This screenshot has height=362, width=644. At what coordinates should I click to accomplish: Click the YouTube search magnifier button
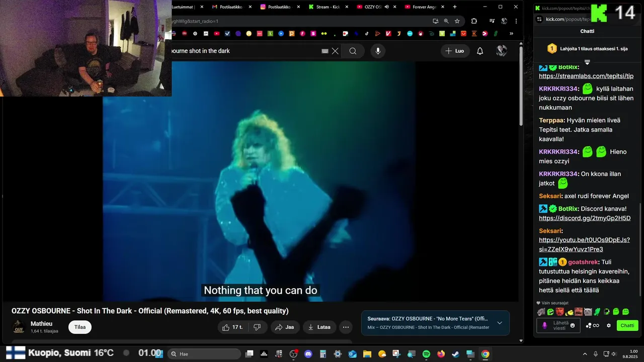pyautogui.click(x=353, y=51)
